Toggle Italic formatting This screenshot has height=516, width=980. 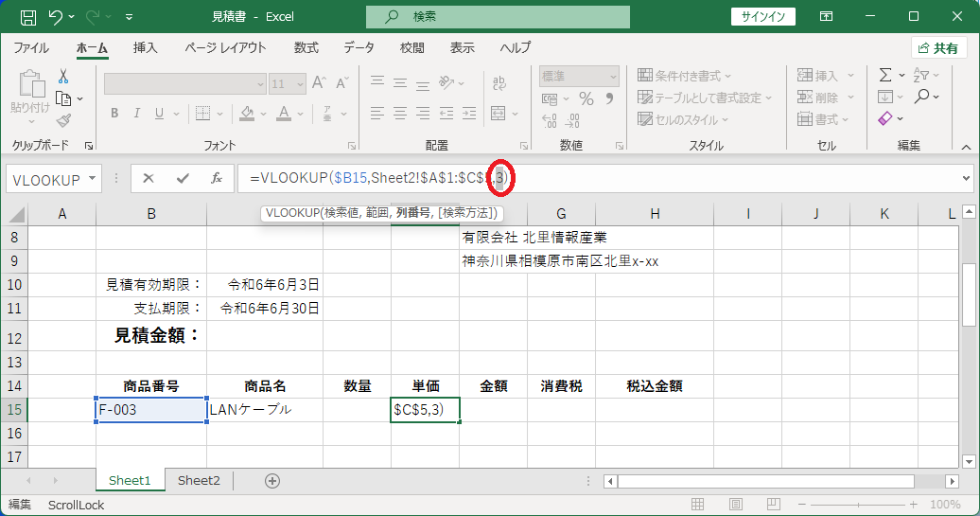137,114
